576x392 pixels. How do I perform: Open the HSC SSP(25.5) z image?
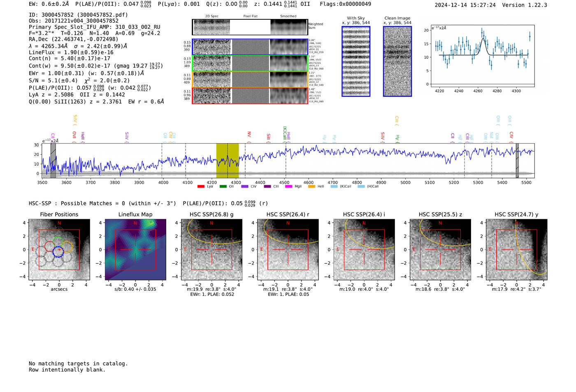[440, 250]
